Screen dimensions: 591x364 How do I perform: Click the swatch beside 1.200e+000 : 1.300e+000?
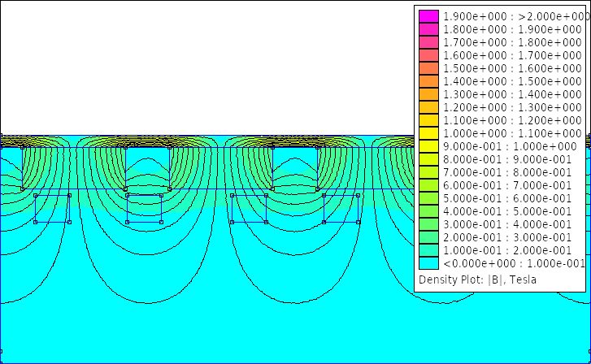[x=428, y=107]
